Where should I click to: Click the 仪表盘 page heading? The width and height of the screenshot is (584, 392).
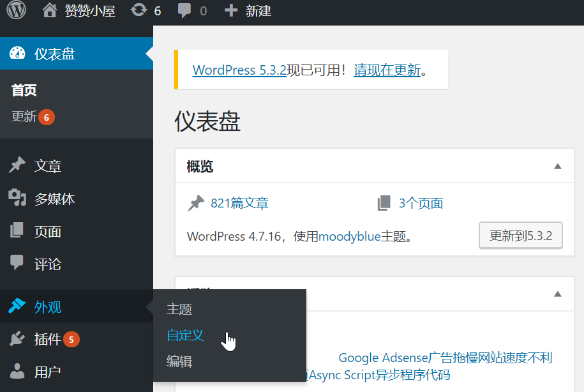207,121
